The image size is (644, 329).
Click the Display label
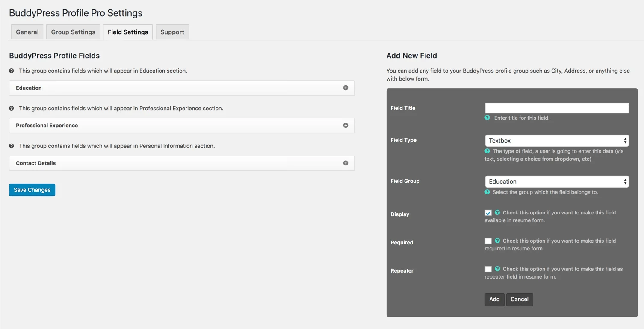(400, 214)
